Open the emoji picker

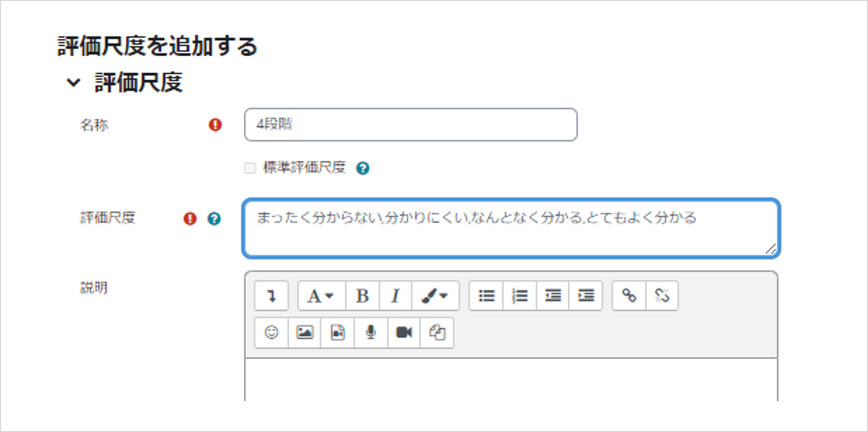pos(271,333)
